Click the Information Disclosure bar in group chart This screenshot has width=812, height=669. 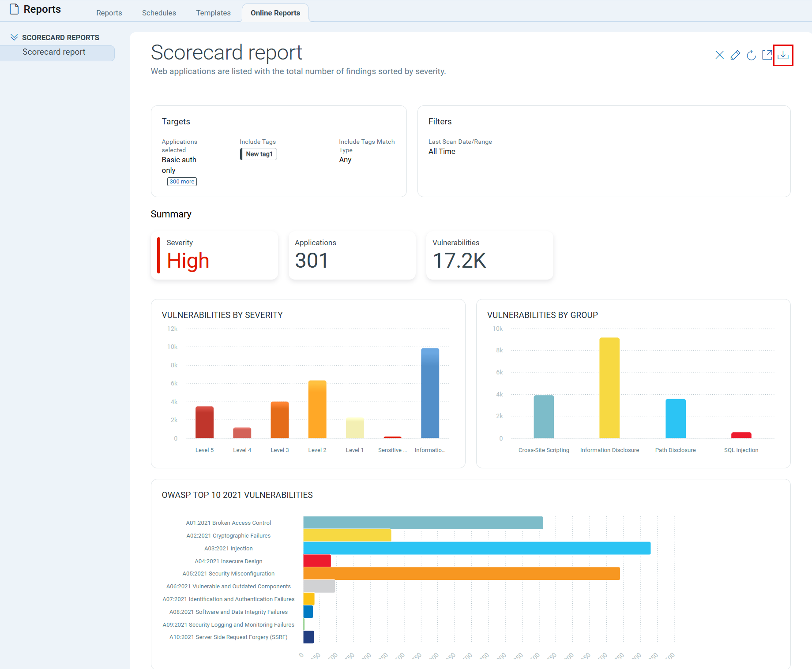point(609,388)
